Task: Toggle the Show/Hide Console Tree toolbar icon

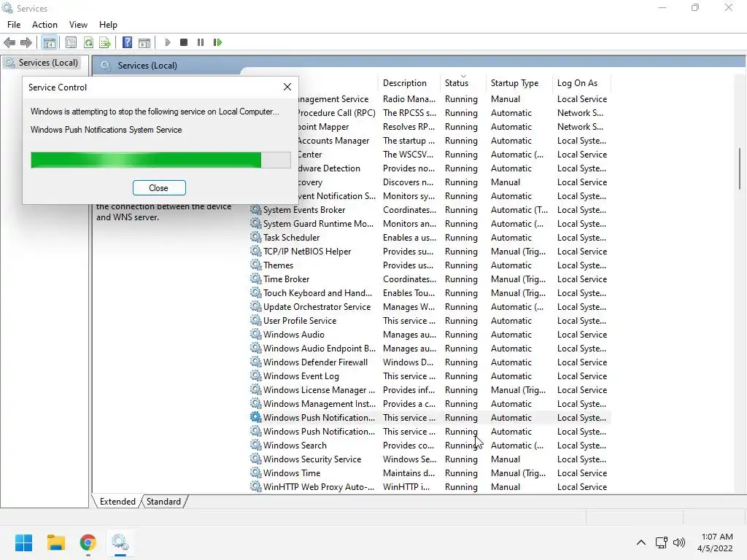Action: [x=49, y=43]
